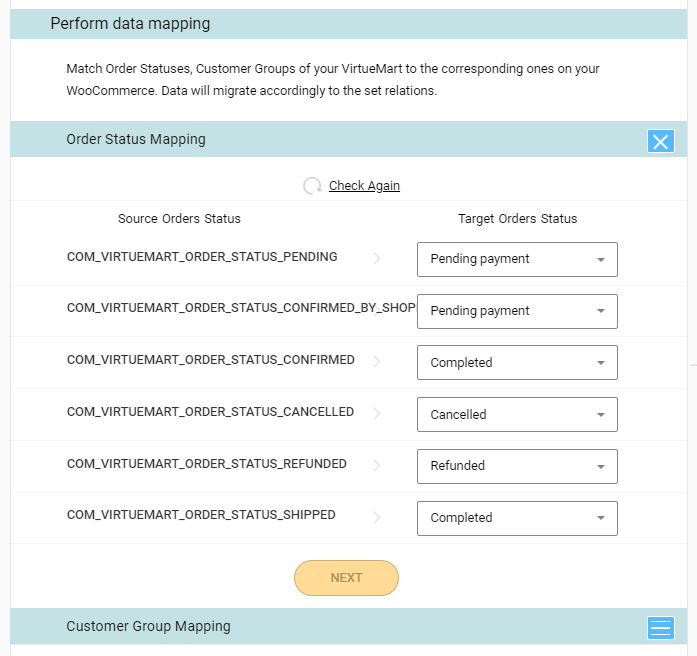
Task: Click the Perform data mapping title
Action: pos(130,24)
